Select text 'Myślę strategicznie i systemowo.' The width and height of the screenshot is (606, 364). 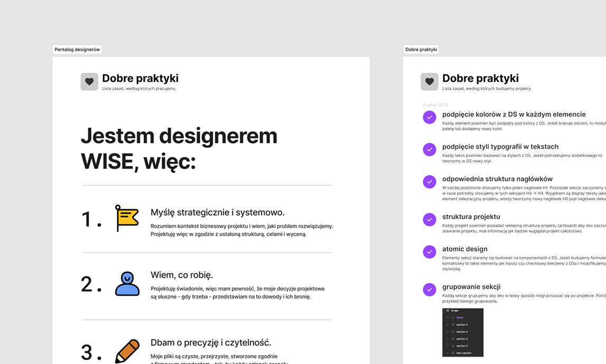click(218, 212)
